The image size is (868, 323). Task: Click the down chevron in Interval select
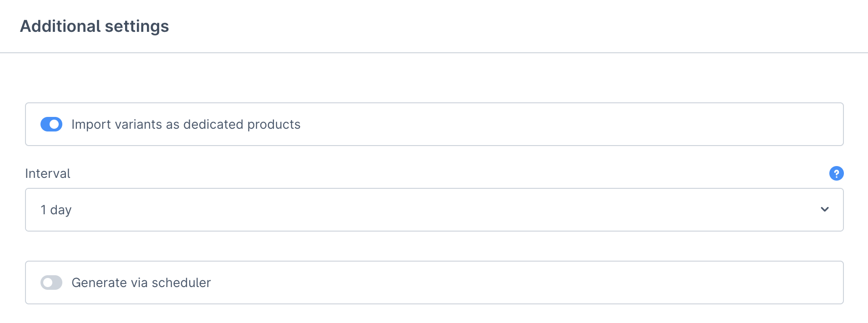(x=825, y=209)
